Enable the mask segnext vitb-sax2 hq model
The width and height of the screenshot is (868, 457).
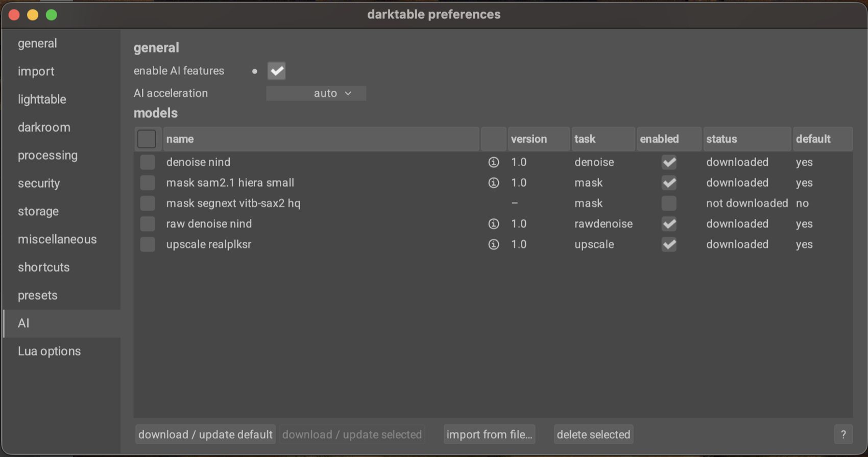(669, 203)
